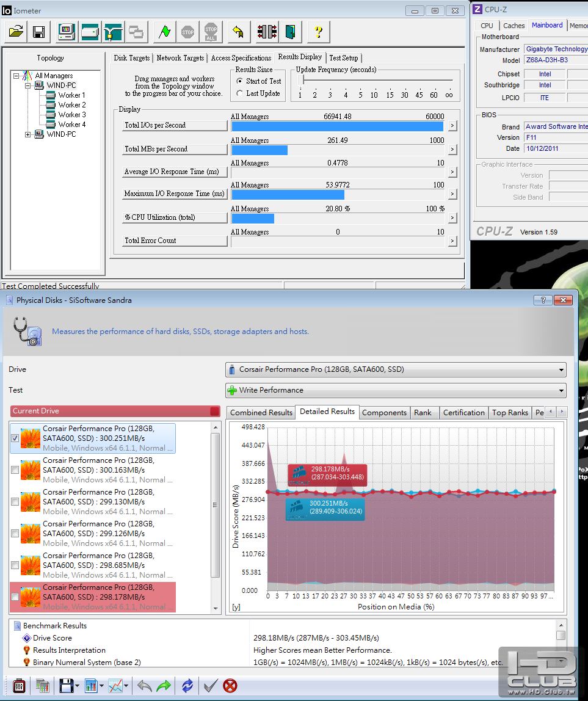Open the Test Setup tab

(x=343, y=58)
